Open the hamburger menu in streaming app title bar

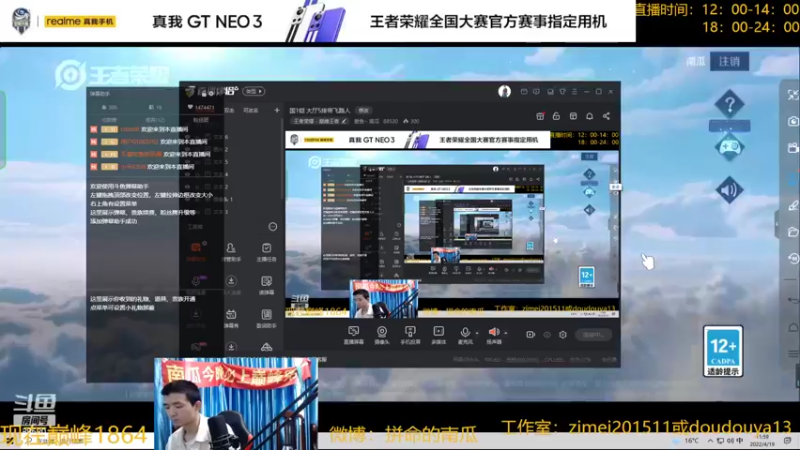[x=574, y=91]
